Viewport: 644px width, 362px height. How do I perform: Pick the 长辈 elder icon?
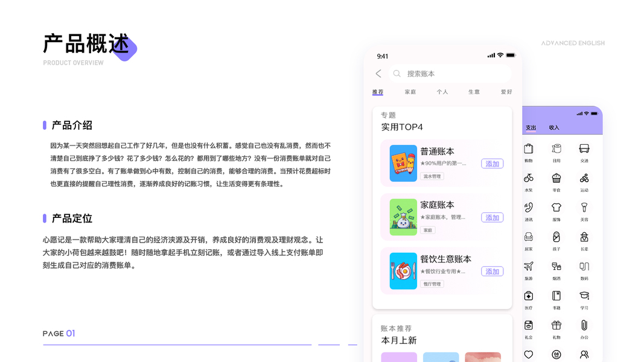(x=584, y=237)
